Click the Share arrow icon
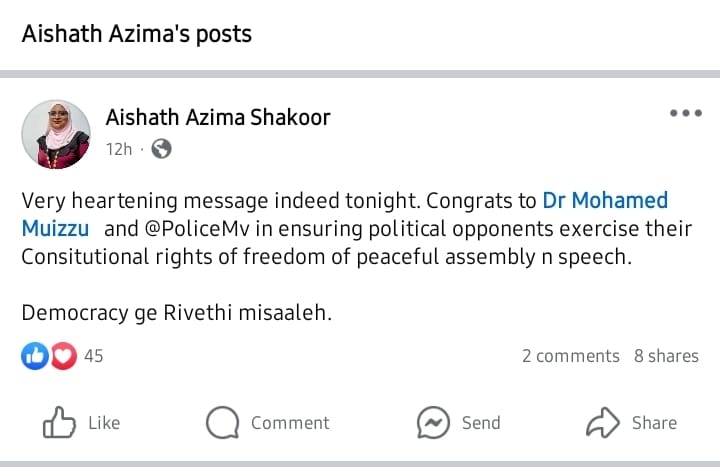Screen dimensions: 720x467 (603, 423)
